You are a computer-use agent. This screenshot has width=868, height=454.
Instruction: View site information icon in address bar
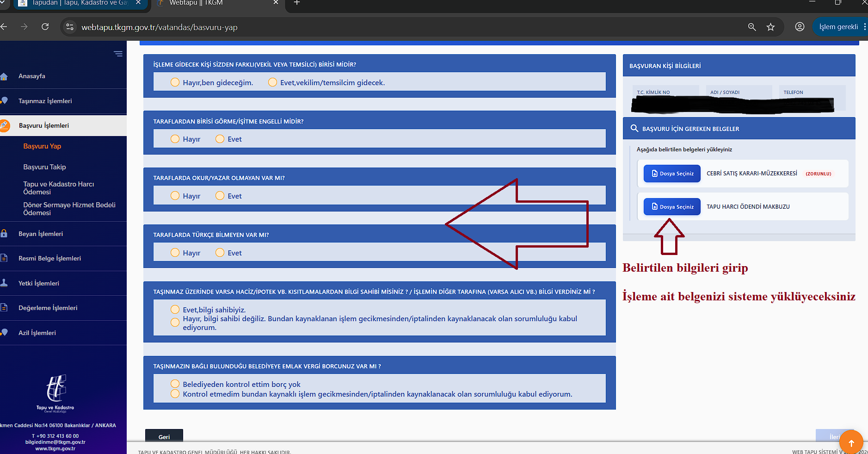point(70,27)
